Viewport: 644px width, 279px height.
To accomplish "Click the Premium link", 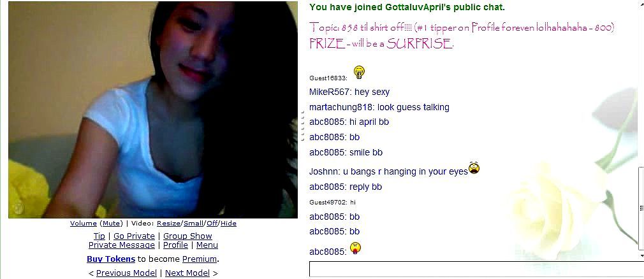I will coord(199,259).
